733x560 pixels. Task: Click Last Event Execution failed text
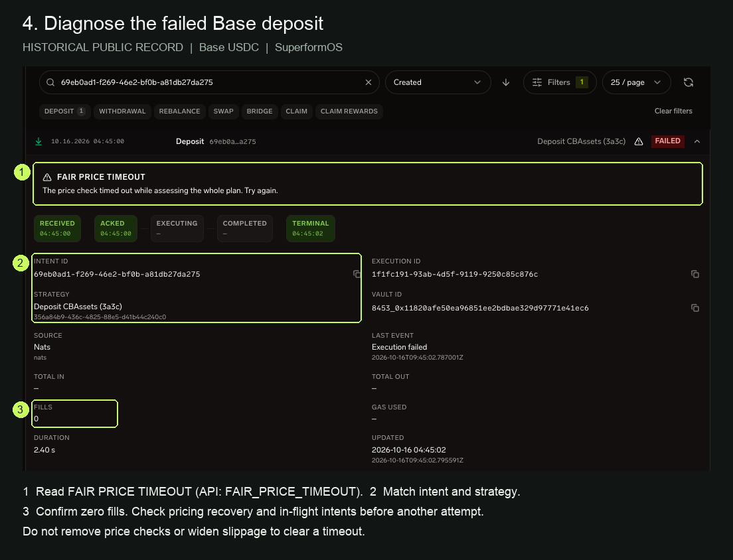[399, 347]
